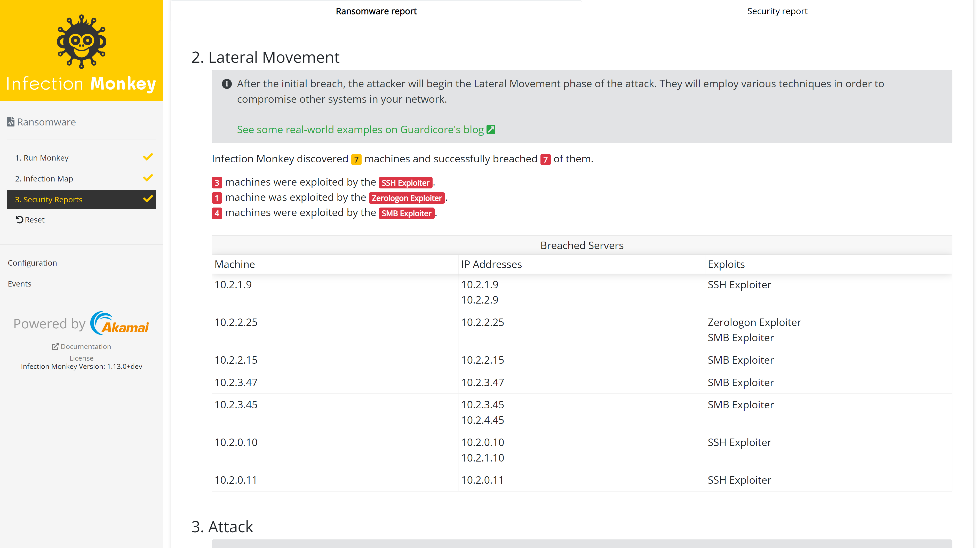The image size is (980, 548).
Task: Click the yellow discovered machines count badge
Action: (x=356, y=159)
